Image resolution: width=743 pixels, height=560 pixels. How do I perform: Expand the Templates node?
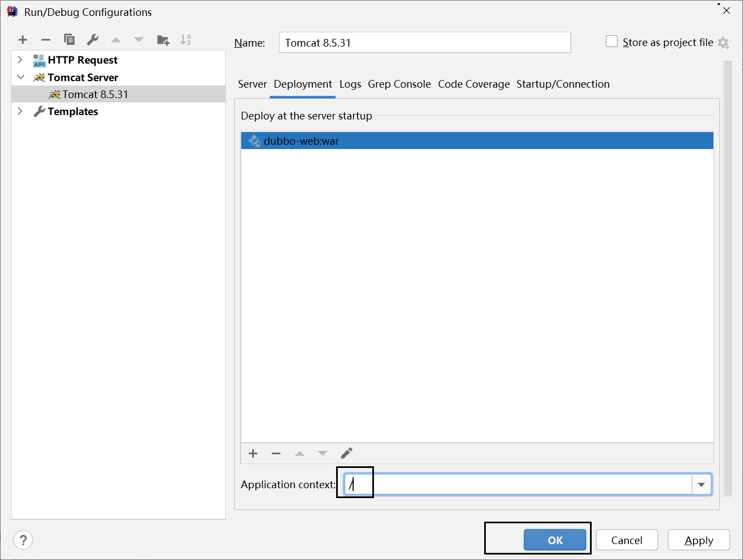20,111
